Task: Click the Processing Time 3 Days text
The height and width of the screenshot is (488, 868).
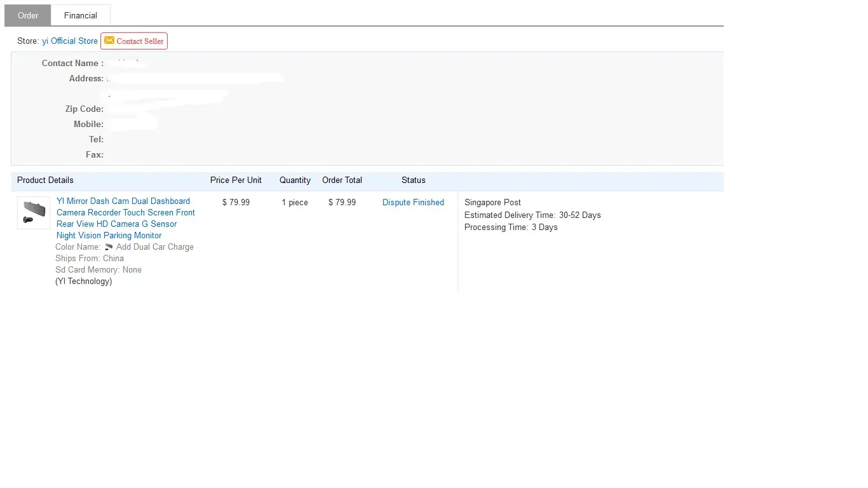Action: point(511,227)
